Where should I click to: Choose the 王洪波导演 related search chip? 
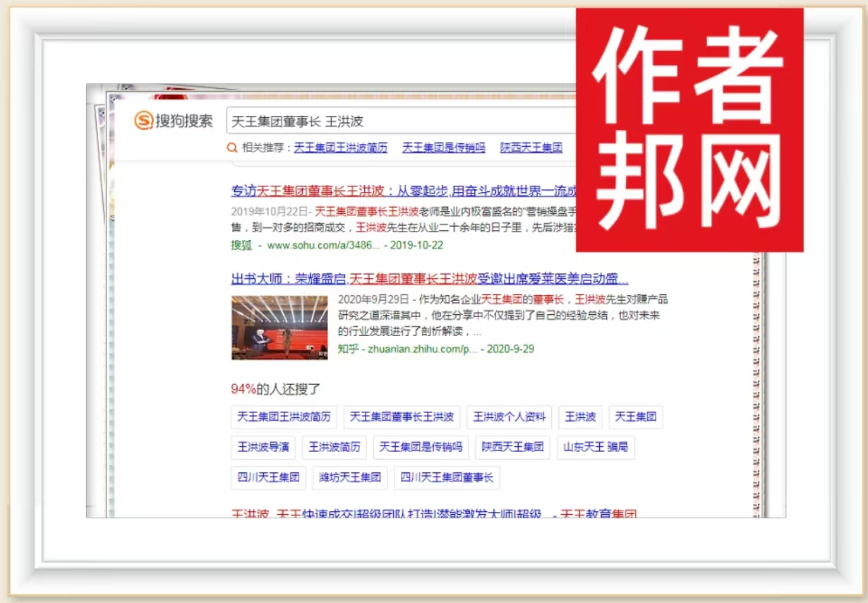[x=263, y=448]
